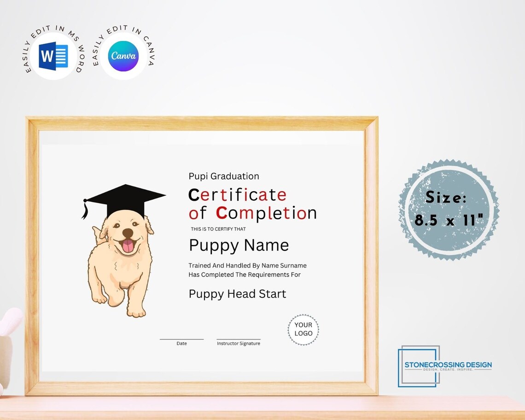Select the Pupi Graduation heading
This screenshot has height=420, width=525.
click(224, 176)
